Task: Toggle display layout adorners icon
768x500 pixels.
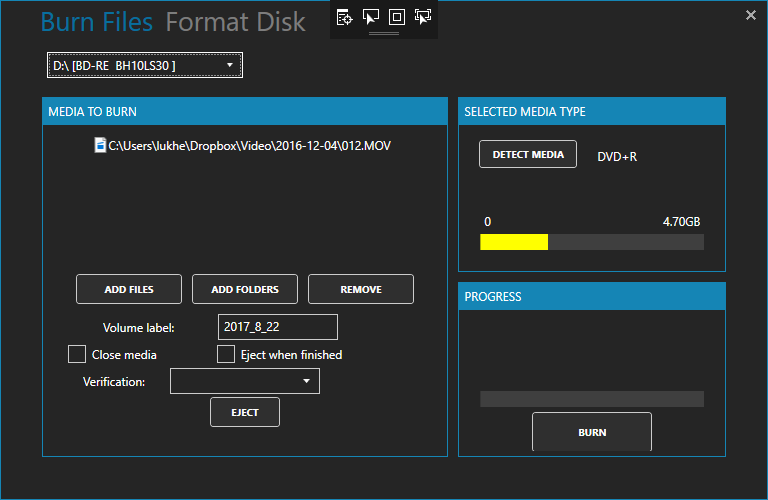Action: pyautogui.click(x=397, y=17)
